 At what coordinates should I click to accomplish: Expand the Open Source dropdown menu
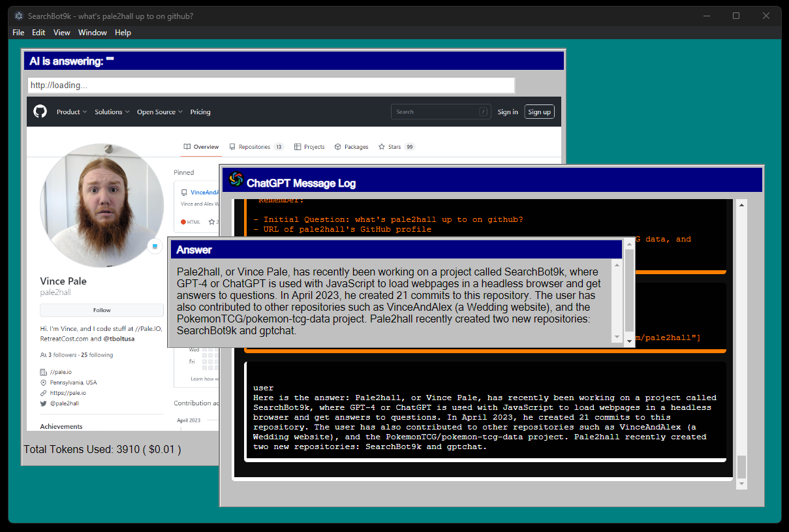pos(160,112)
